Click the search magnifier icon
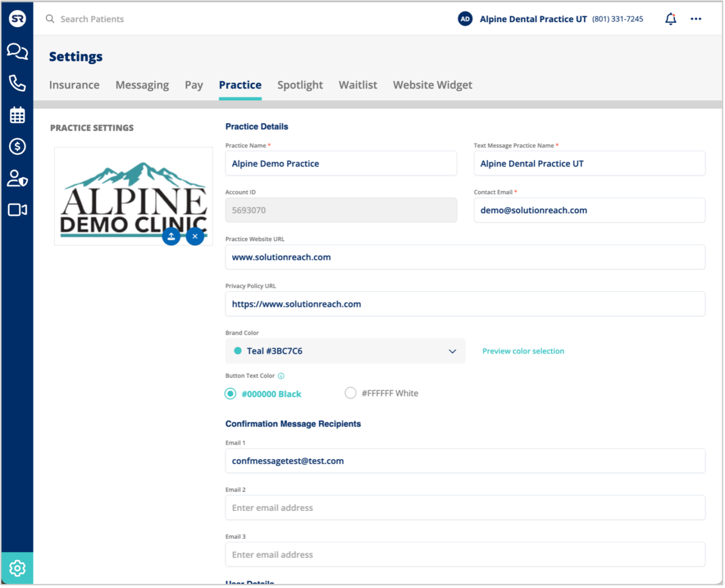The height and width of the screenshot is (588, 725). 50,19
